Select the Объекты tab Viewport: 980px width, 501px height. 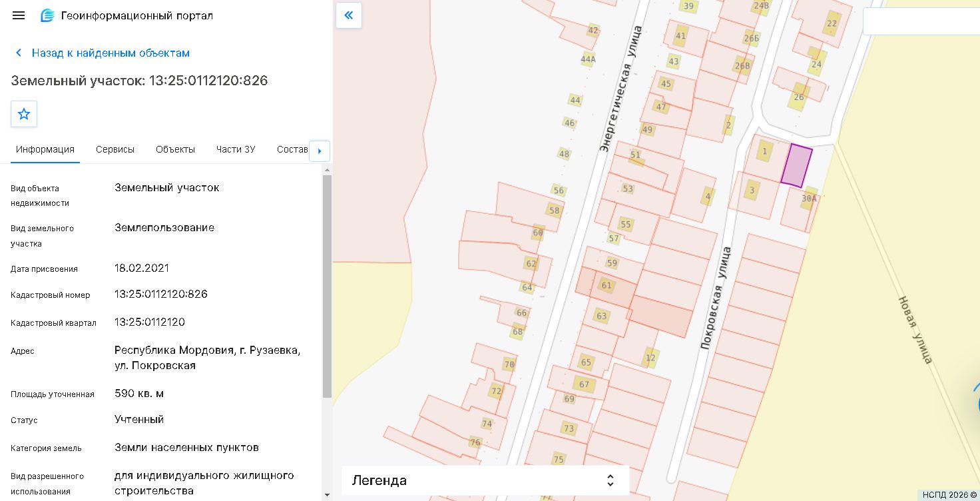click(175, 149)
